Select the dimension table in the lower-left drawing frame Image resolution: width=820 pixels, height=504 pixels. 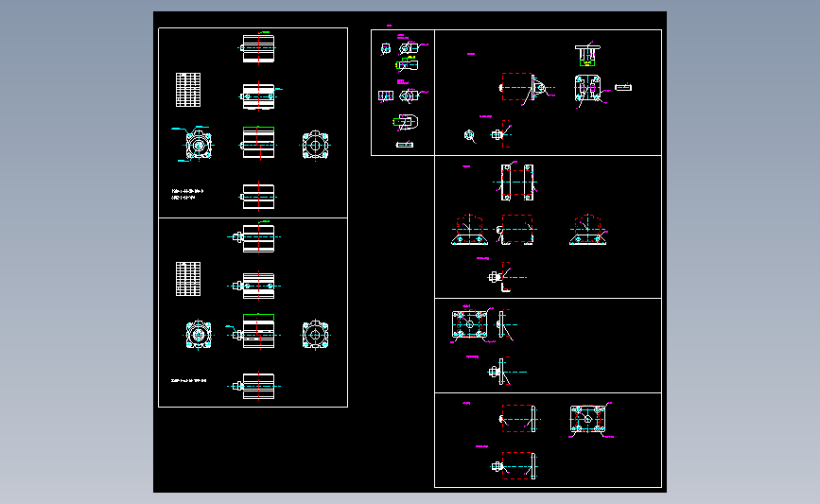click(188, 279)
